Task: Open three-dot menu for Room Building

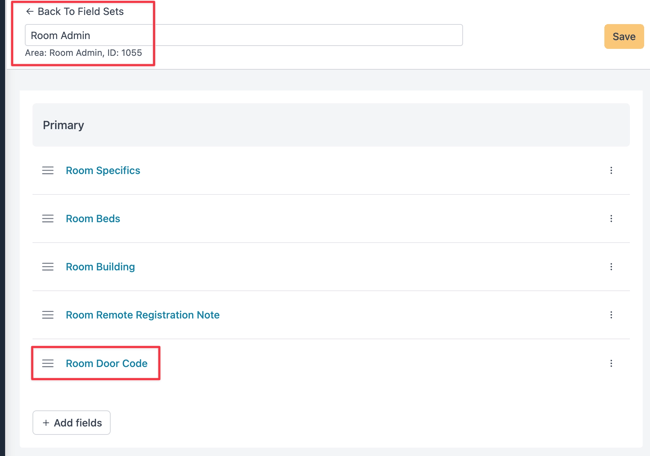Action: [x=611, y=267]
